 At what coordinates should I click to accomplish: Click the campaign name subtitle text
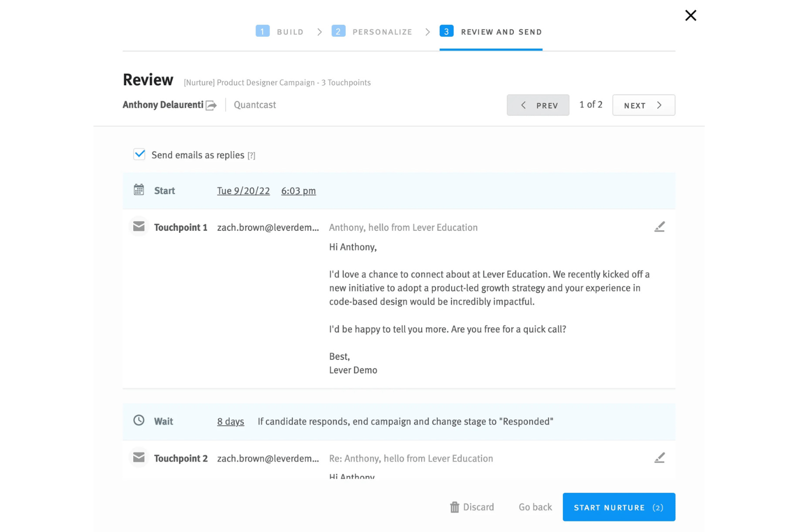(x=277, y=82)
